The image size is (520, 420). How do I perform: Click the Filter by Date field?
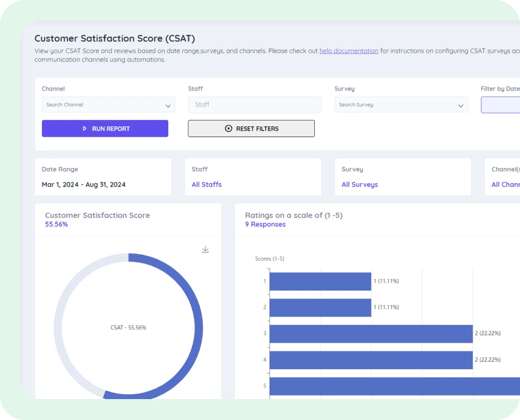click(x=500, y=105)
